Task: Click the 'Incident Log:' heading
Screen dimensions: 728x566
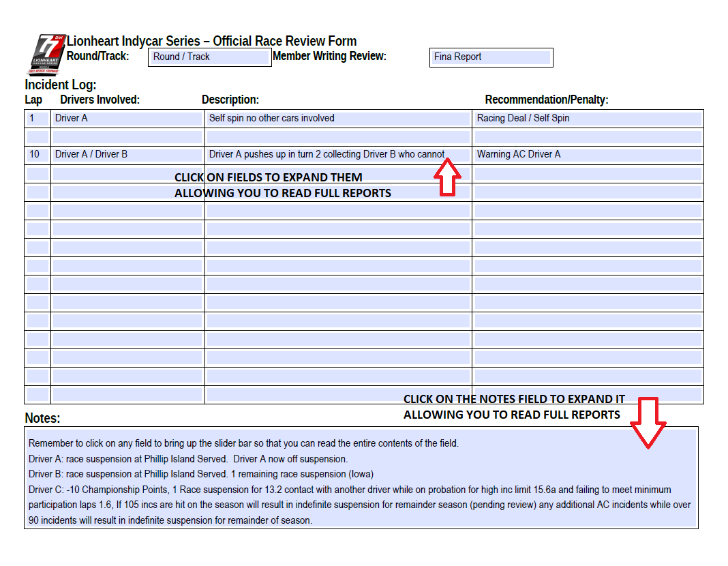Action: (x=61, y=85)
